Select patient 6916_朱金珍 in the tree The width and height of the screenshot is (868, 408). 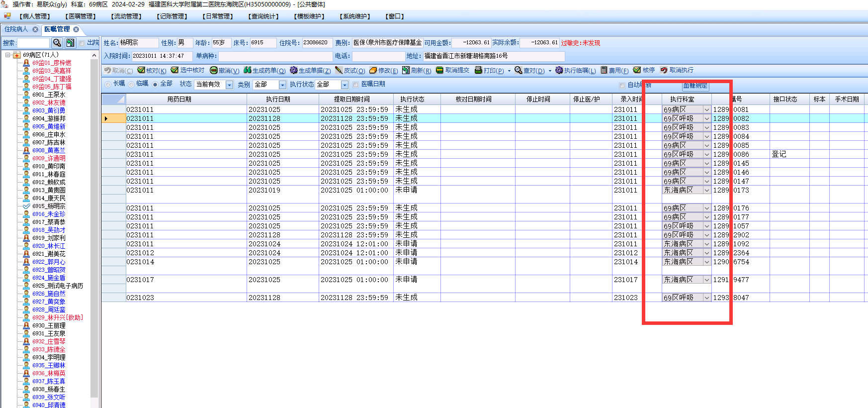coord(48,214)
